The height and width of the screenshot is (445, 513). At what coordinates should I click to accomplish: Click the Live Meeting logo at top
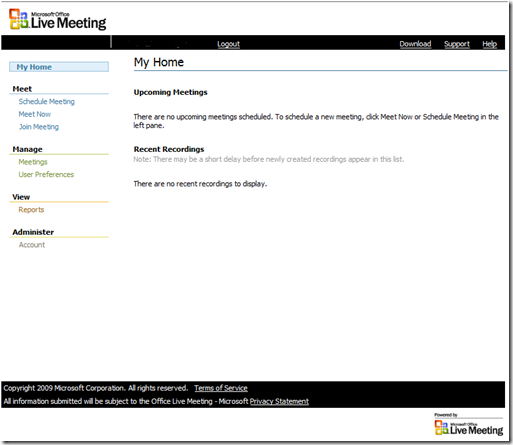coord(58,20)
